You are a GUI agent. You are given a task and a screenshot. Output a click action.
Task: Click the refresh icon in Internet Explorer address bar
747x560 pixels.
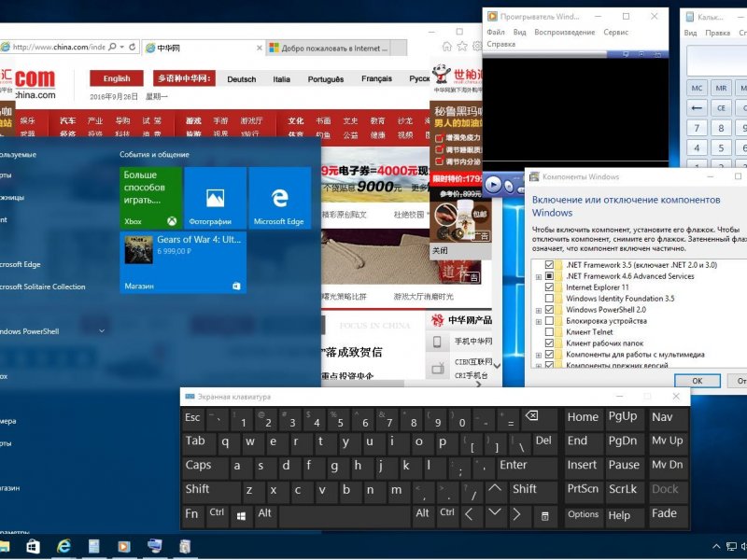[132, 47]
